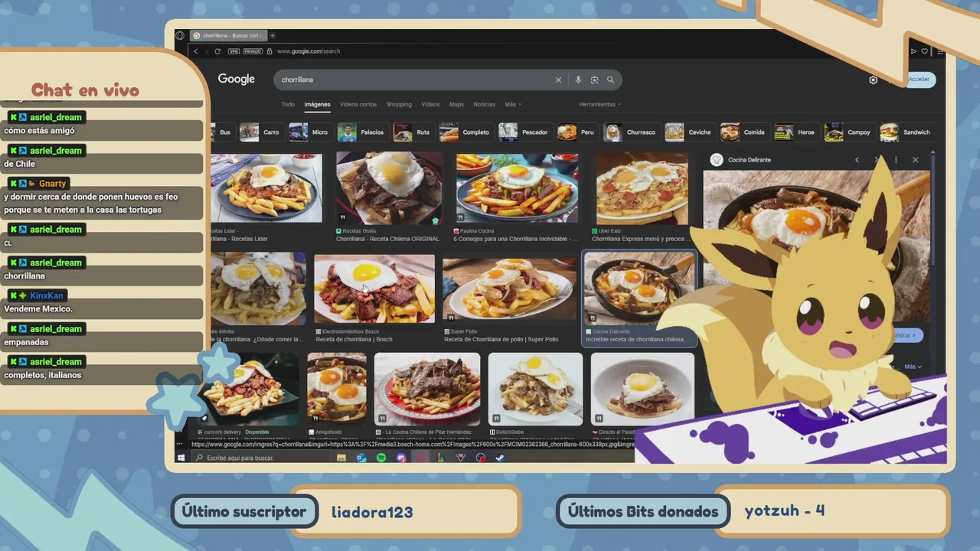The image size is (980, 551).
Task: Focus the www.google.com address bar
Action: click(309, 51)
